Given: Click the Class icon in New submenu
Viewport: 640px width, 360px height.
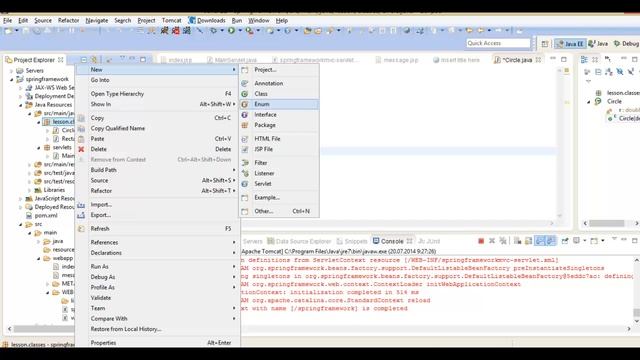Looking at the screenshot, I should 245,94.
